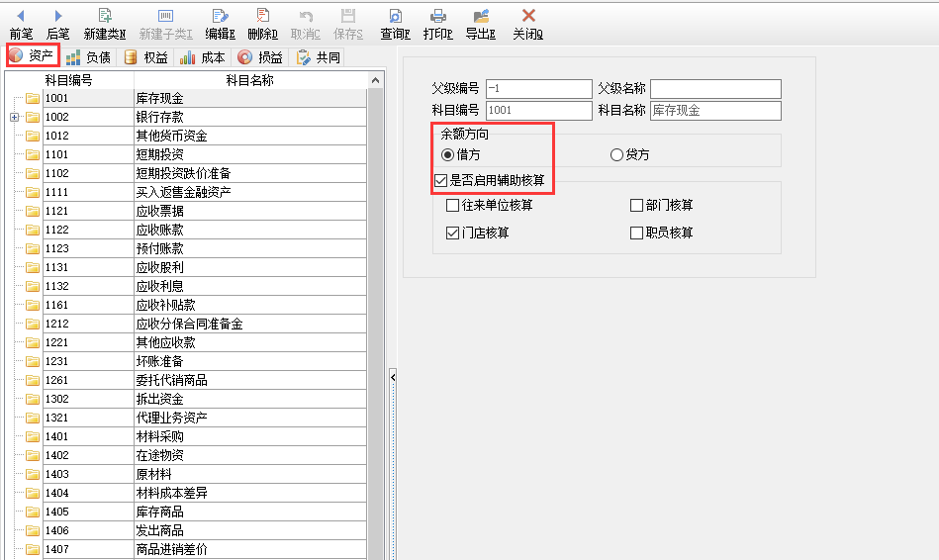Click folder icon of row 1405
The height and width of the screenshot is (560, 939).
tap(33, 513)
